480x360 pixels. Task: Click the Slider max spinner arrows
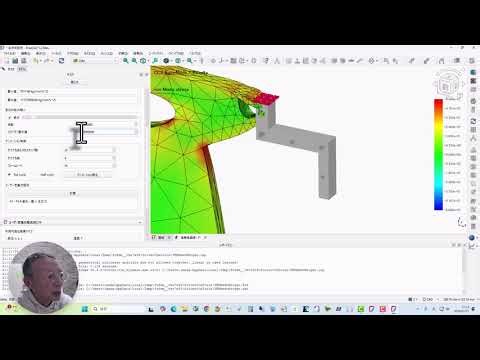[136, 132]
